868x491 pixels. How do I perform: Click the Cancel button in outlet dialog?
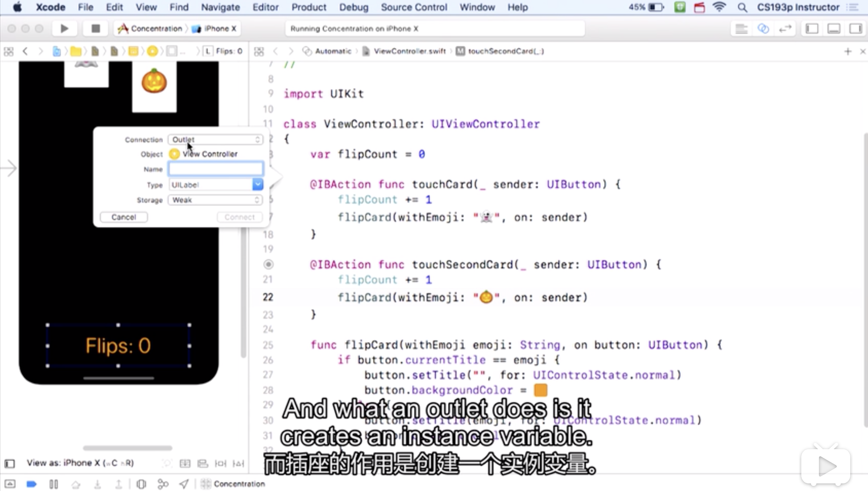[x=123, y=217]
